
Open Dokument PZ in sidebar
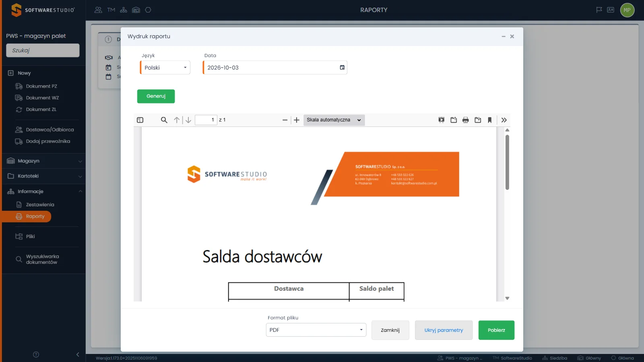(41, 86)
